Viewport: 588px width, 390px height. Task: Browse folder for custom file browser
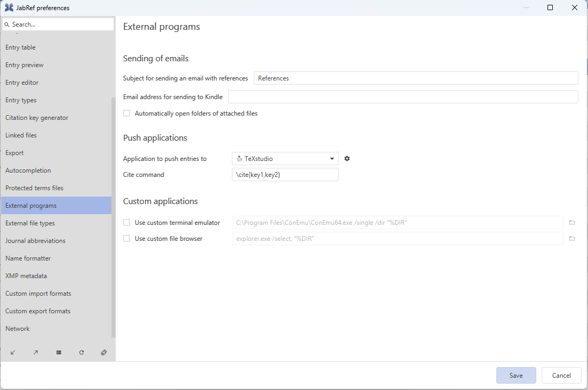571,239
